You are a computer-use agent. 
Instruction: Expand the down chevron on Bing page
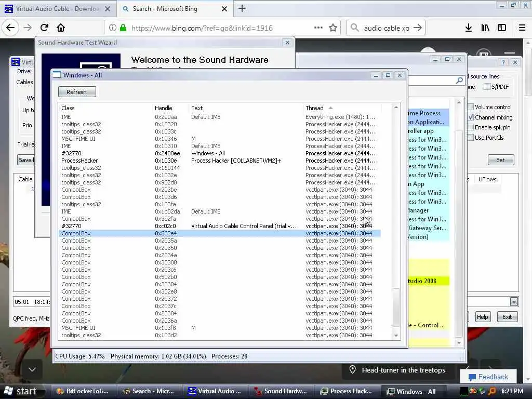point(32,369)
